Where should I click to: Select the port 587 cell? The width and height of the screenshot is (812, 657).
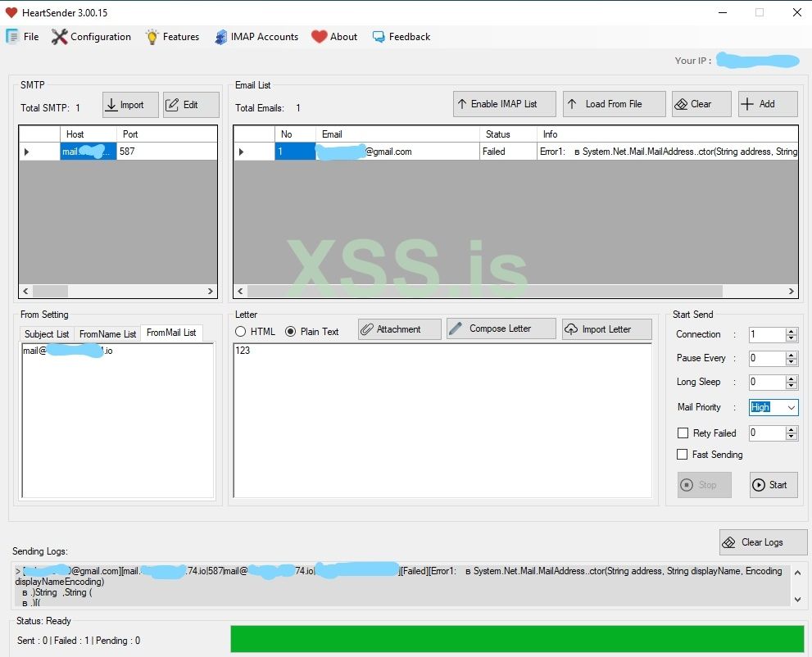(167, 152)
